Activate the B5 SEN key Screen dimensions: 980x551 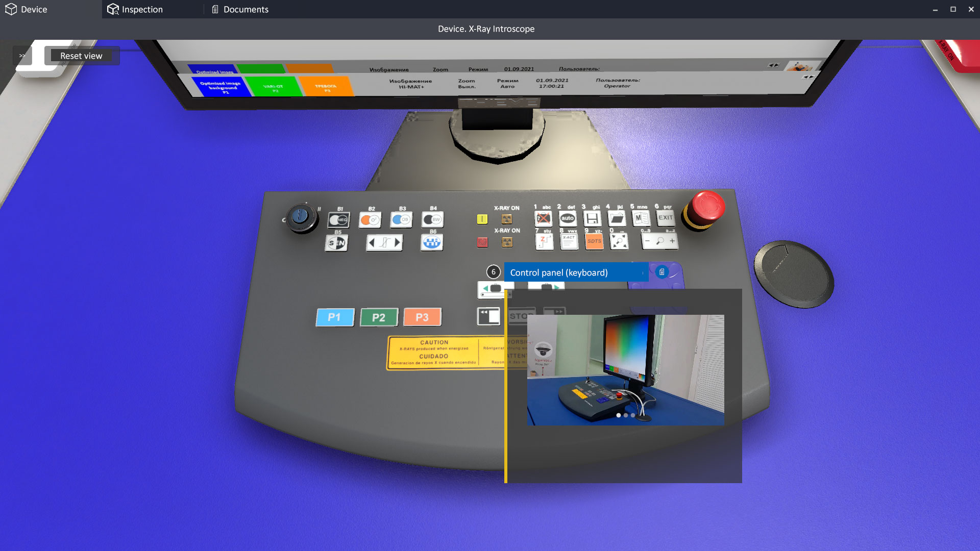[x=336, y=243]
